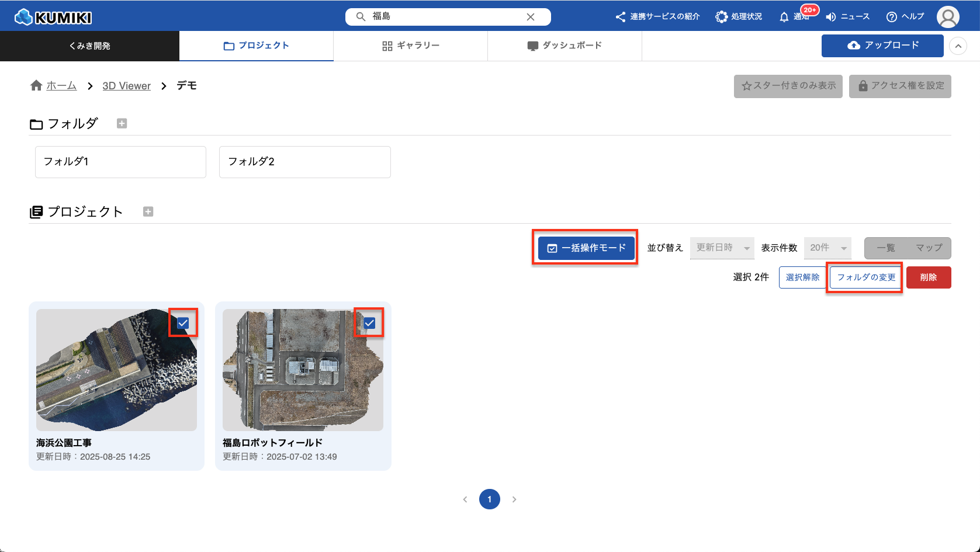Viewport: 980px width, 552px height.
Task: Open the 表示件数 20件 dropdown
Action: pyautogui.click(x=827, y=248)
